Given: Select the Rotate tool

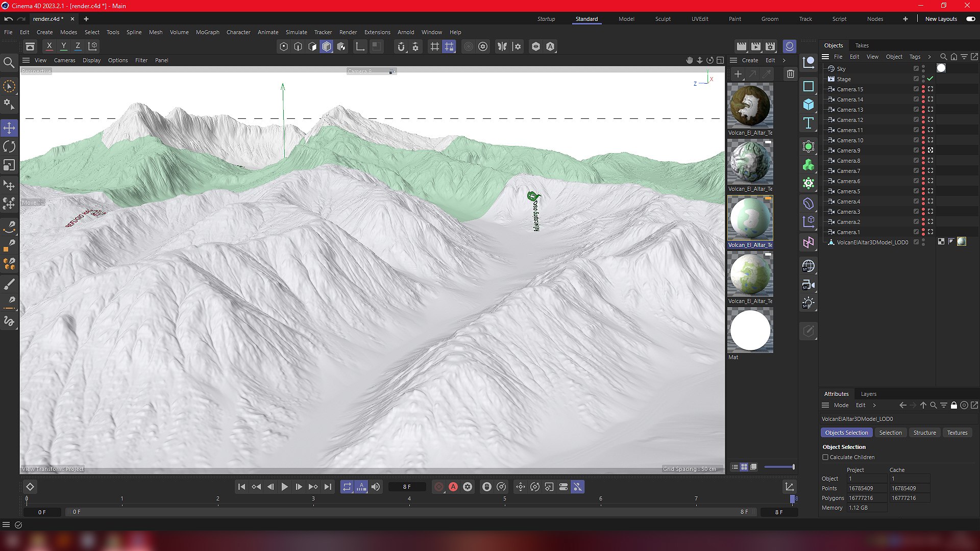Looking at the screenshot, I should [9, 147].
